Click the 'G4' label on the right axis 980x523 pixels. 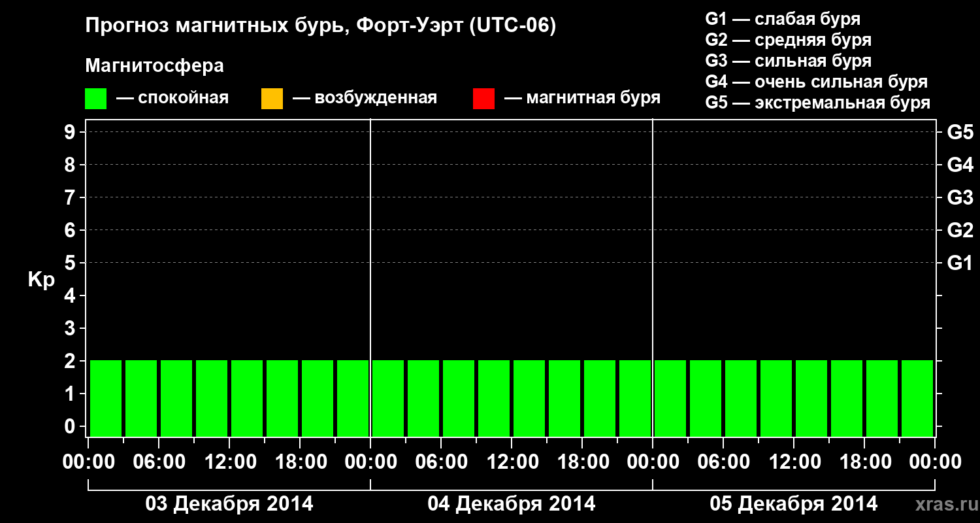(x=960, y=165)
